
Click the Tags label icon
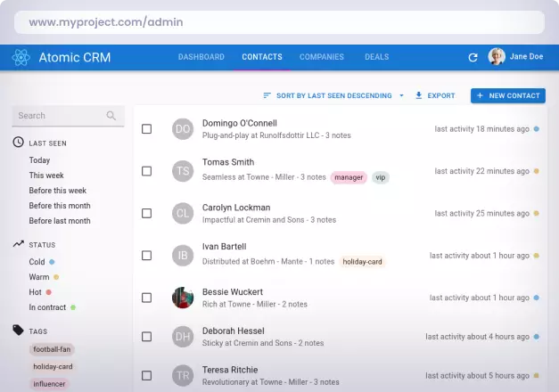[18, 330]
